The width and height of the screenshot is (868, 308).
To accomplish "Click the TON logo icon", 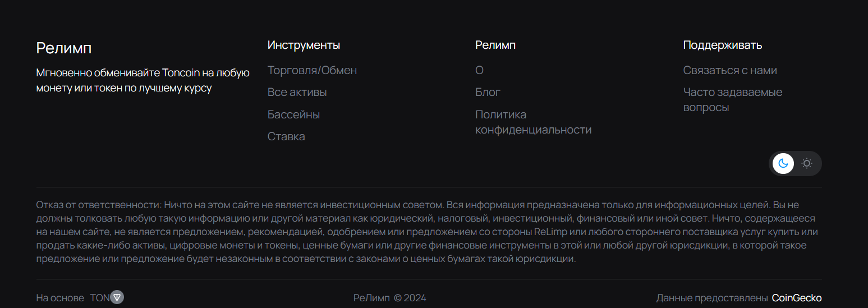I will pyautogui.click(x=117, y=297).
